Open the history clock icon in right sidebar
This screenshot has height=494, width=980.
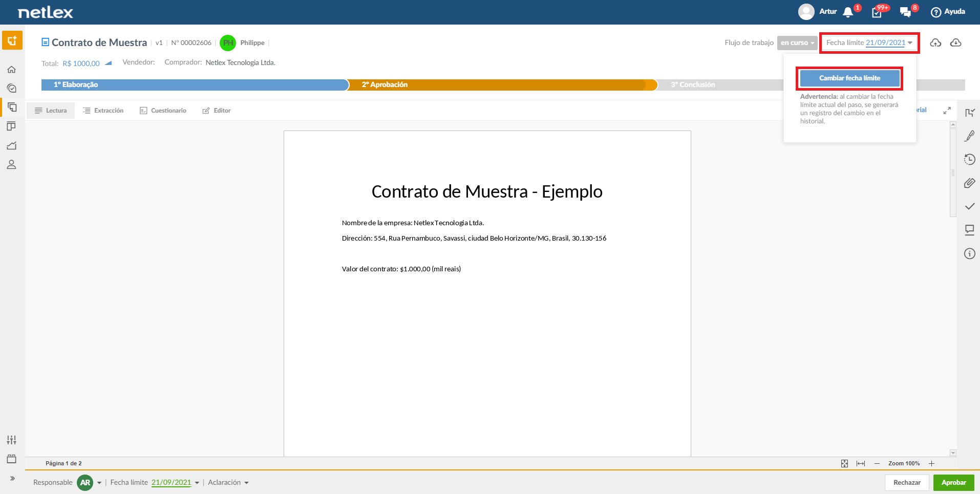pyautogui.click(x=969, y=159)
